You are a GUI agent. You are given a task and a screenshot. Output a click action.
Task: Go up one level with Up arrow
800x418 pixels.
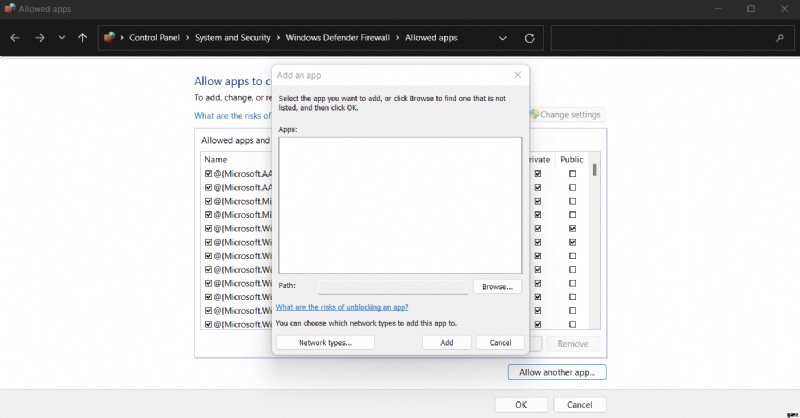coord(83,38)
